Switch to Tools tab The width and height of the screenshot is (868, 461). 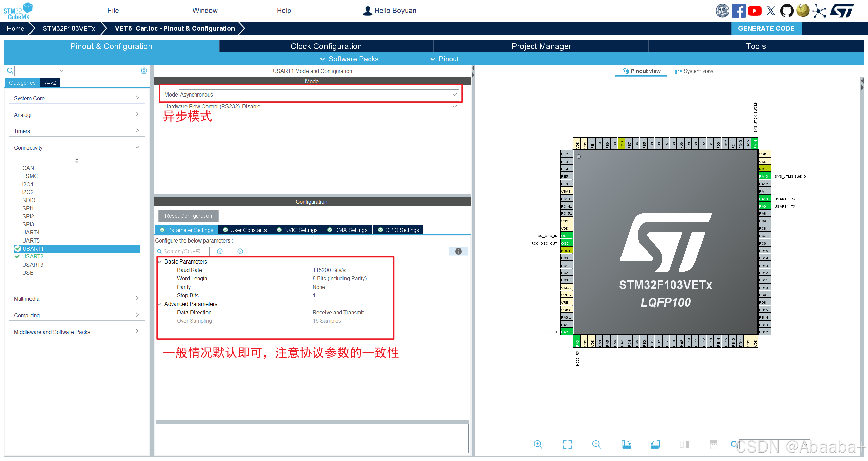pyautogui.click(x=756, y=46)
